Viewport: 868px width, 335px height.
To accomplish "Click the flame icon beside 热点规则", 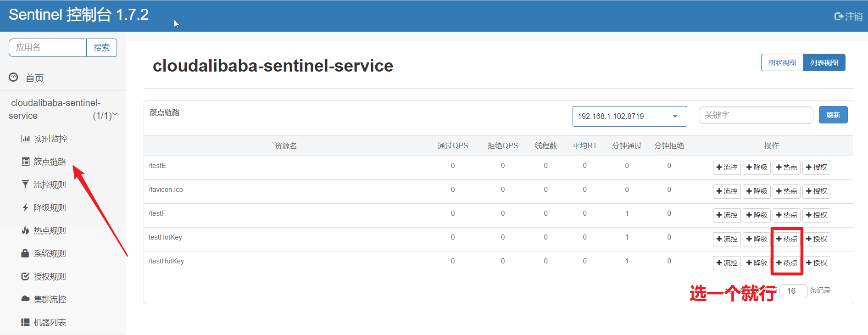I will 26,230.
